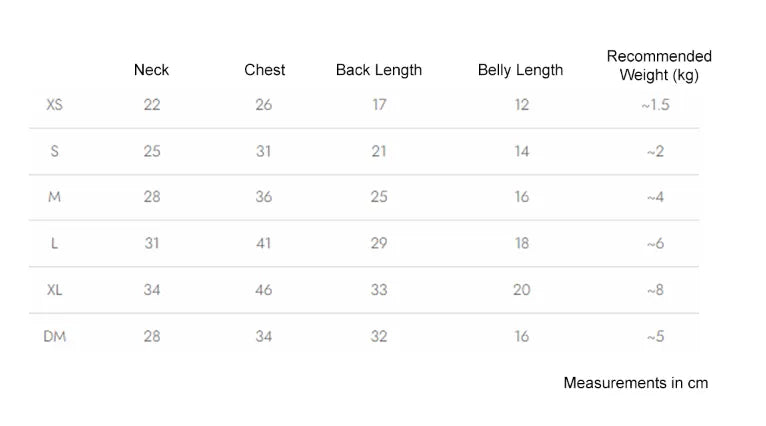Select the L size row label

pos(54,243)
